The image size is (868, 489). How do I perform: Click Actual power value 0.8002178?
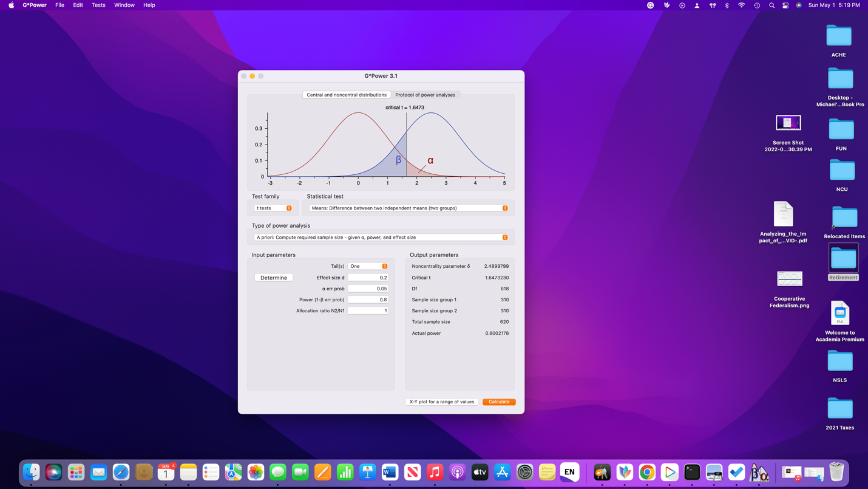tap(497, 333)
